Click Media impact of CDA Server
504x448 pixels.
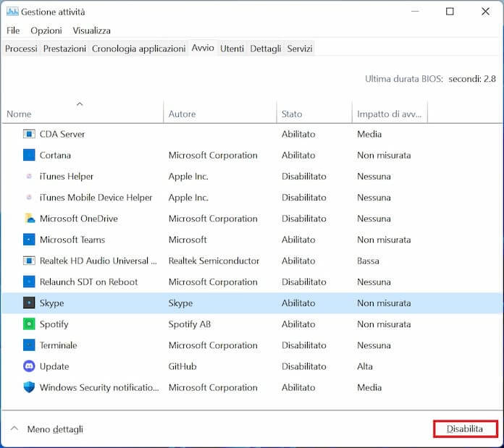[x=369, y=134]
